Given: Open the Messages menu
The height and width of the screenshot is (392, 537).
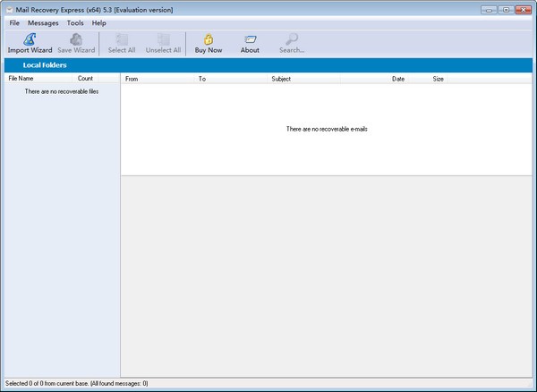Looking at the screenshot, I should (43, 22).
